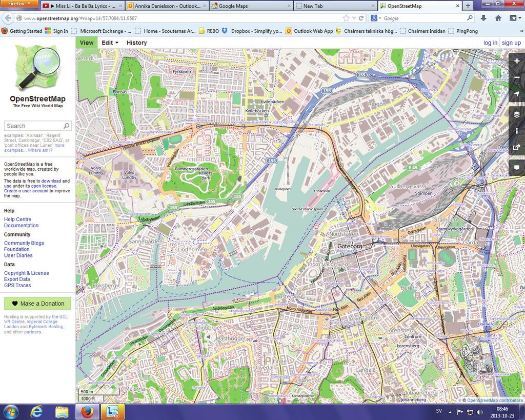Open the Foundation link

coord(17,249)
